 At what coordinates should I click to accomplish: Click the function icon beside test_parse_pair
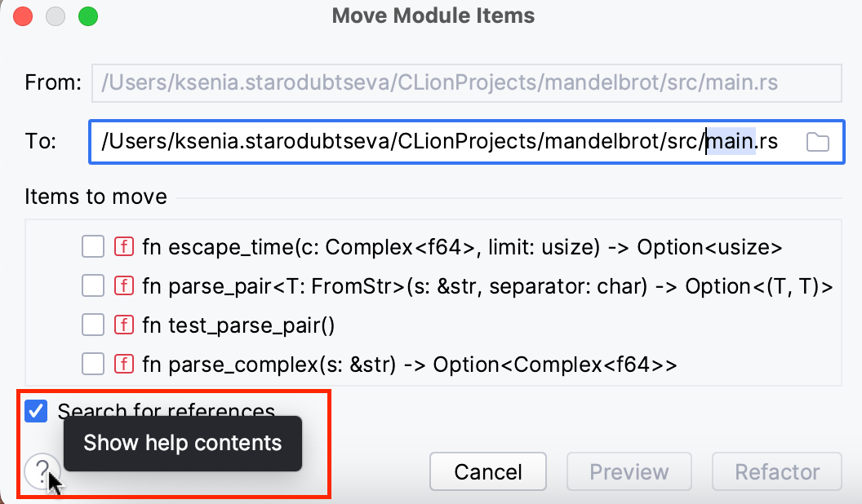(123, 325)
